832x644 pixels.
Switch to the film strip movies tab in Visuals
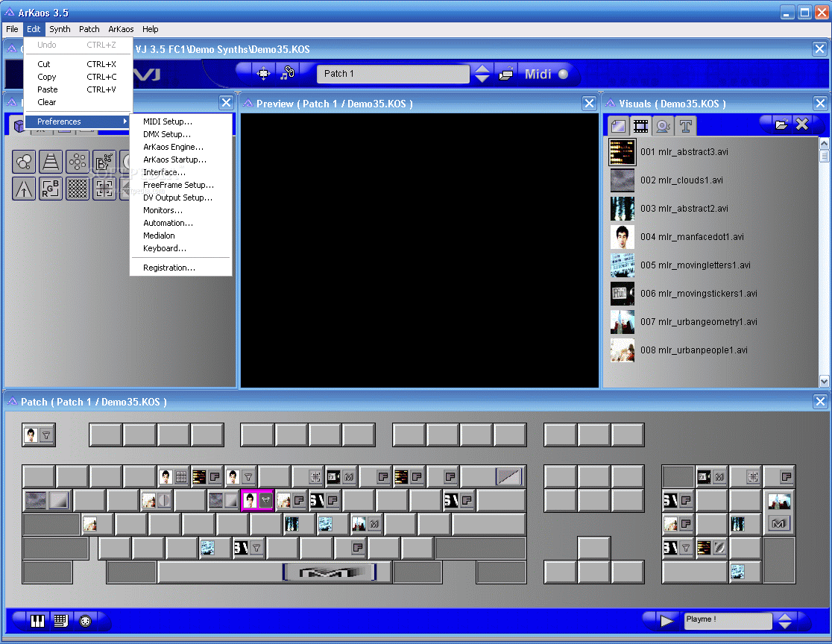[x=640, y=126]
